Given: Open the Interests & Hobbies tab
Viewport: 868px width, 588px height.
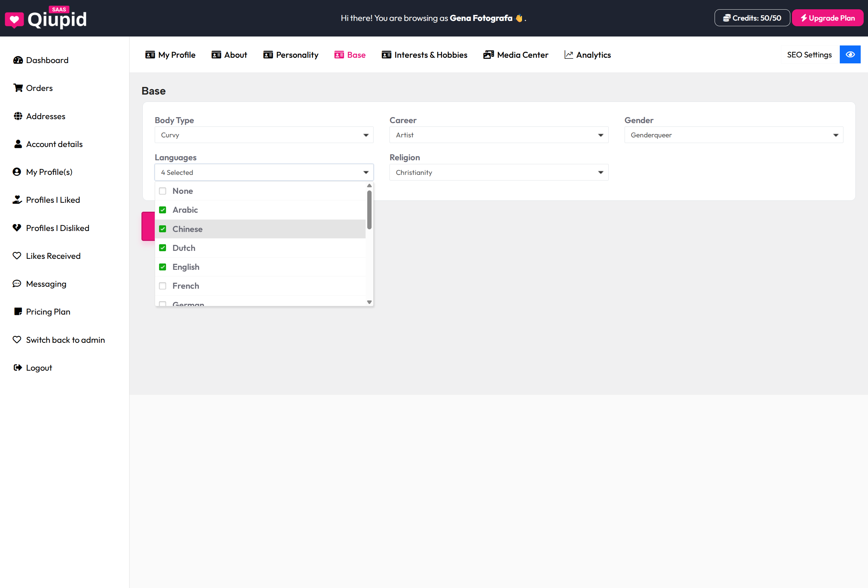Looking at the screenshot, I should click(x=424, y=55).
